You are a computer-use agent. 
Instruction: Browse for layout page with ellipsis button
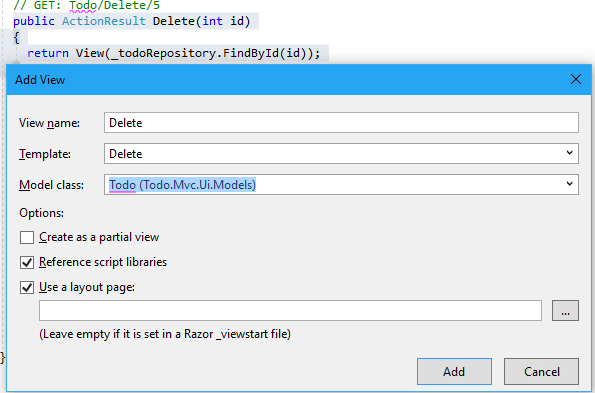[565, 311]
